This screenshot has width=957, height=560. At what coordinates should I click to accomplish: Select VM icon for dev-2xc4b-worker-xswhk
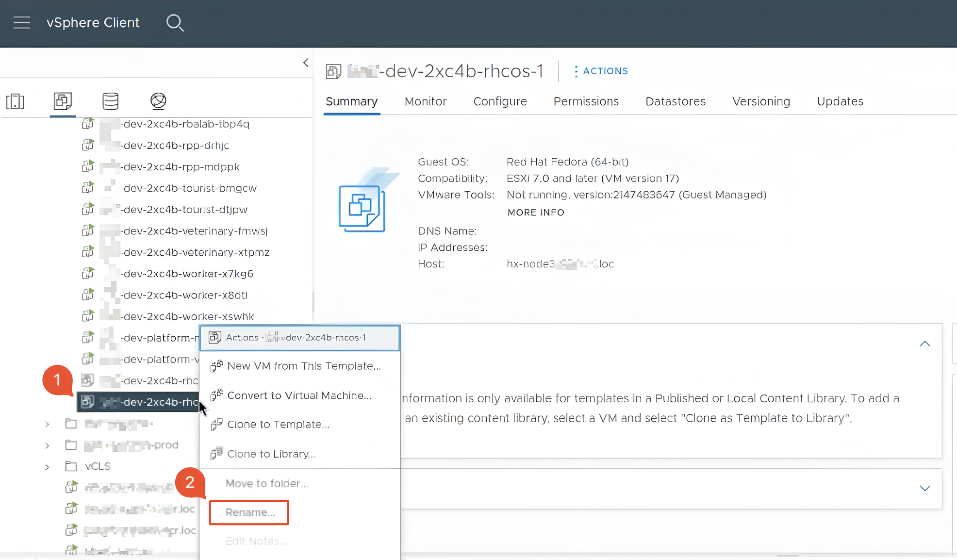tap(88, 316)
